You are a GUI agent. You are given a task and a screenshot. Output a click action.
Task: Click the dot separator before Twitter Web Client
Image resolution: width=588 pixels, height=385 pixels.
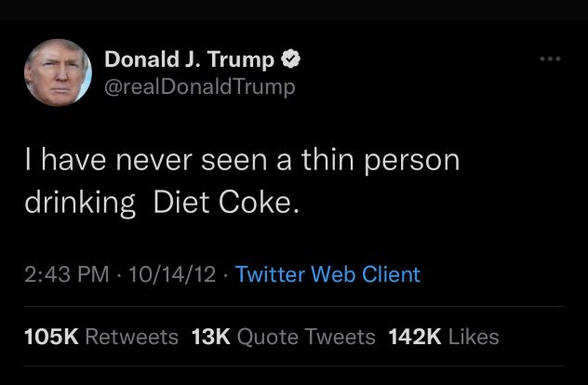pos(226,274)
